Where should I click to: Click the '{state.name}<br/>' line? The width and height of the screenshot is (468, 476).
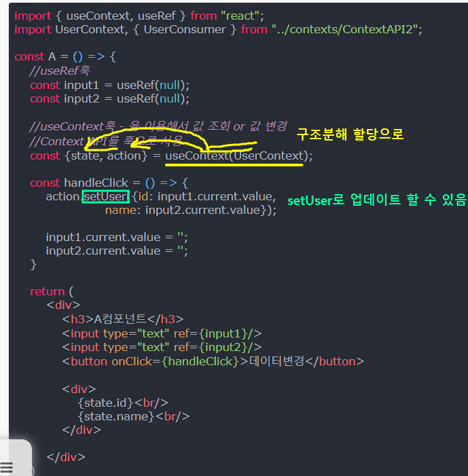pos(134,416)
